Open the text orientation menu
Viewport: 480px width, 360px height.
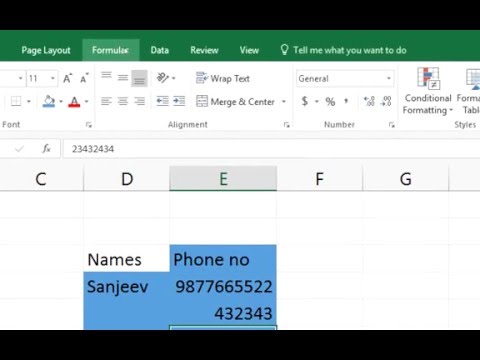tap(166, 78)
